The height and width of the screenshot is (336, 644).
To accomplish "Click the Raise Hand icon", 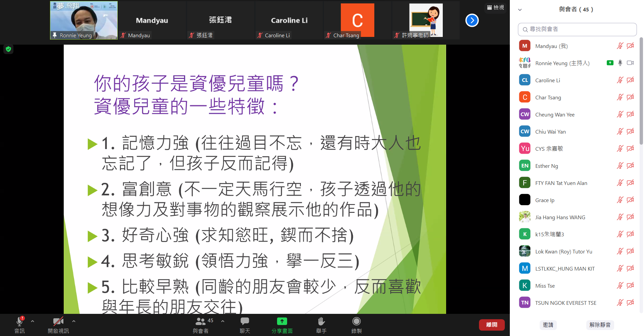I will pos(321,321).
